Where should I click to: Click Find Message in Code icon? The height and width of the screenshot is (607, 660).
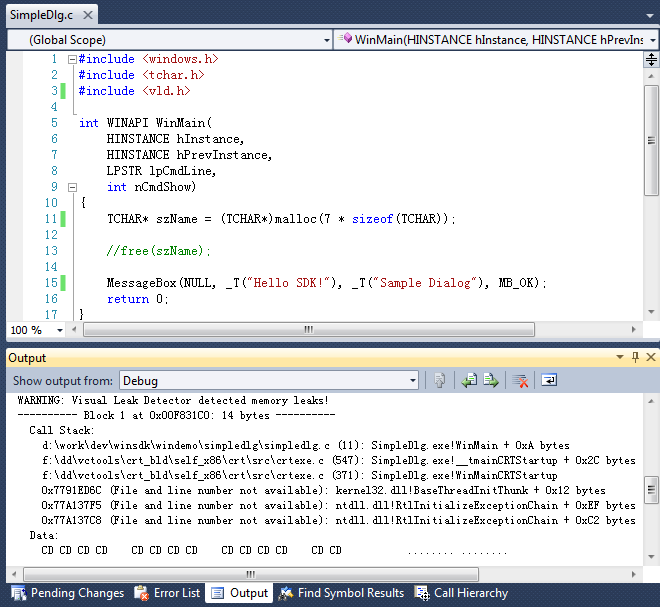(439, 381)
